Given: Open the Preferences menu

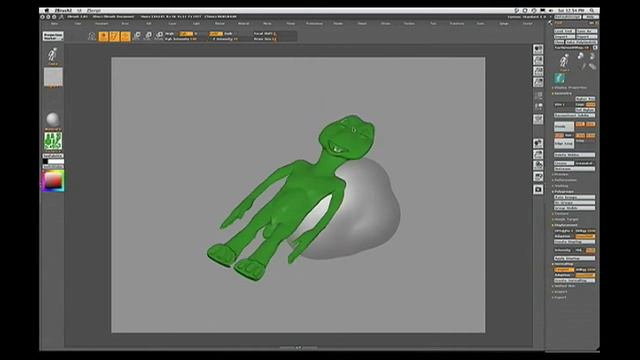Looking at the screenshot, I should click(314, 24).
